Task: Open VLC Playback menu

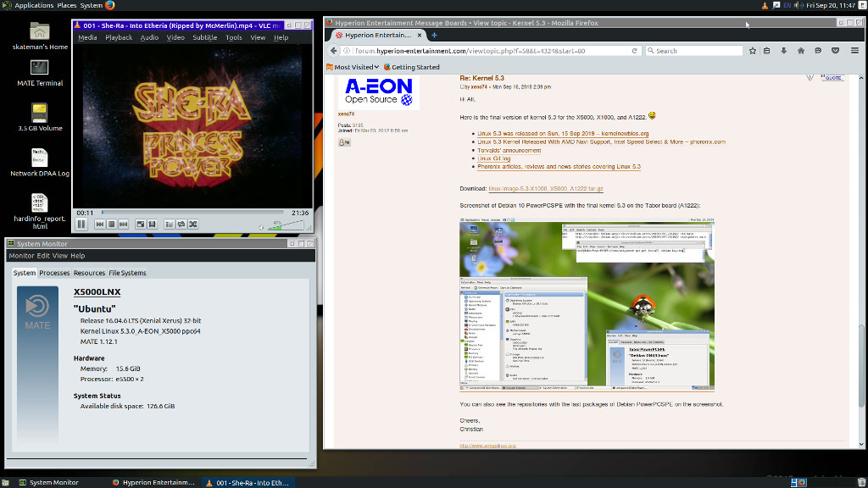Action: 119,37
